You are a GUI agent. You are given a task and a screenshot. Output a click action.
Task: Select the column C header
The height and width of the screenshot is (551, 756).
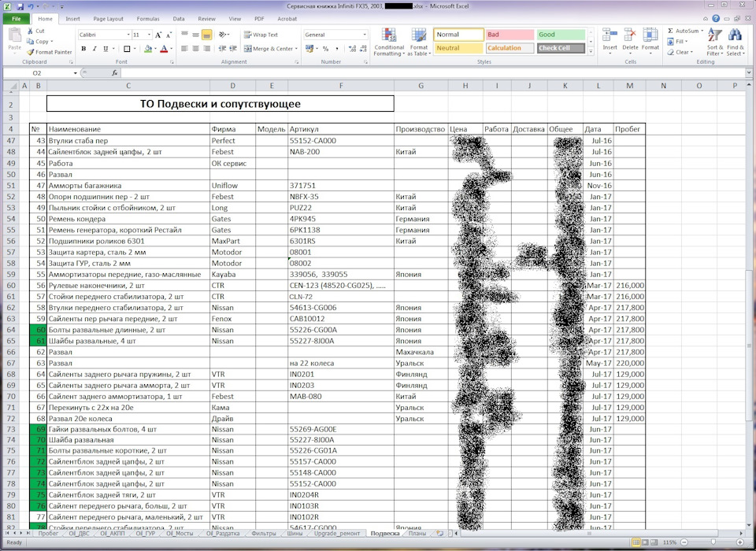tap(128, 85)
